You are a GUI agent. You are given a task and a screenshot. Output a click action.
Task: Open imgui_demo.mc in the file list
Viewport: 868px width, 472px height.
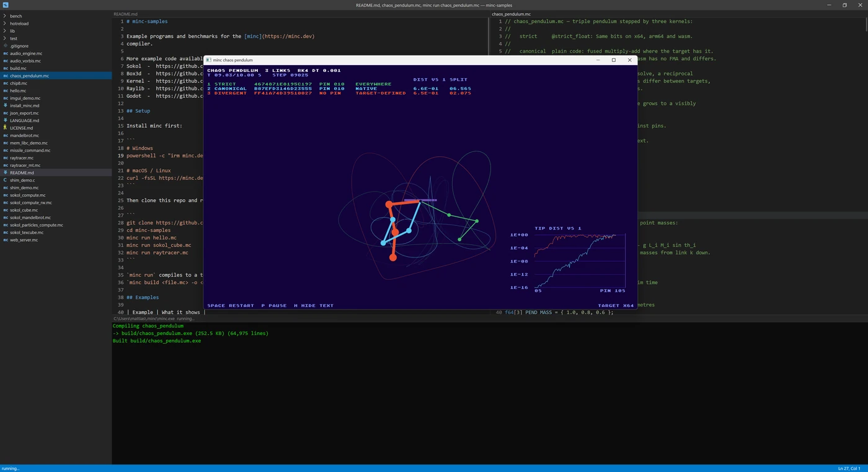[x=56, y=98]
